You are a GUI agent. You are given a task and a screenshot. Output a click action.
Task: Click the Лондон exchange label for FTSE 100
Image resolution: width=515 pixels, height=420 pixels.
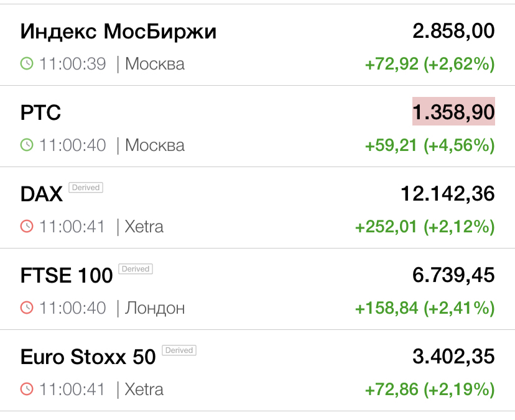click(x=155, y=308)
